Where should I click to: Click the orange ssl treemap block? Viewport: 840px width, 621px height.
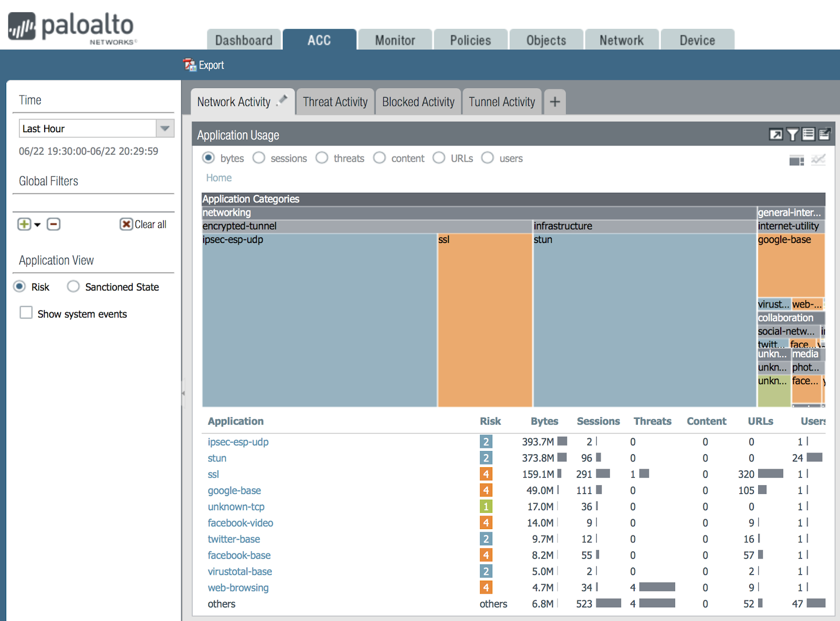coord(485,320)
